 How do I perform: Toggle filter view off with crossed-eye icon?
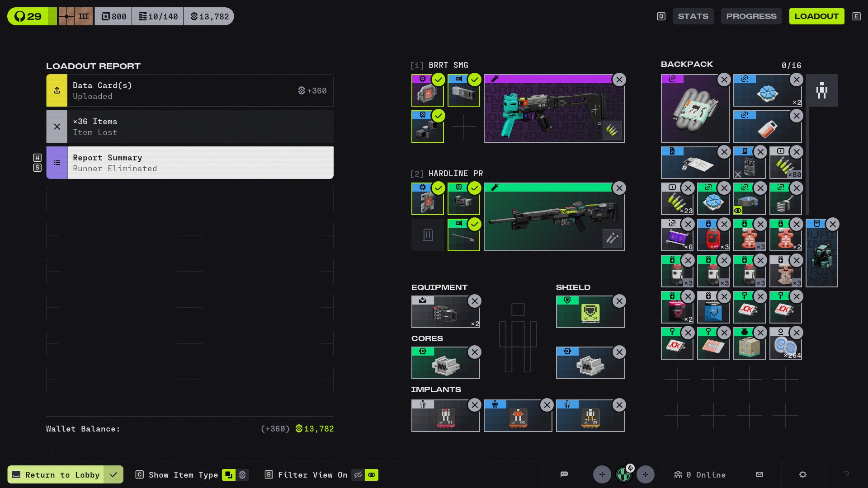[x=358, y=475]
